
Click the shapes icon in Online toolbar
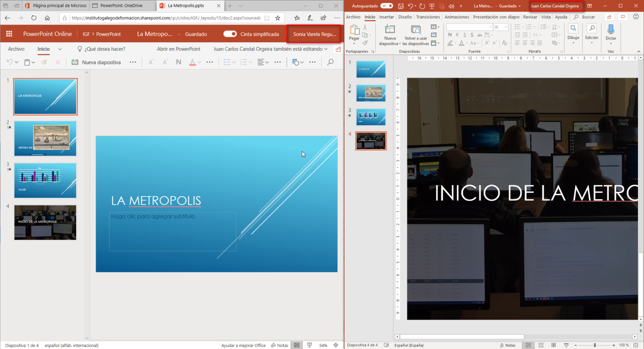click(296, 62)
